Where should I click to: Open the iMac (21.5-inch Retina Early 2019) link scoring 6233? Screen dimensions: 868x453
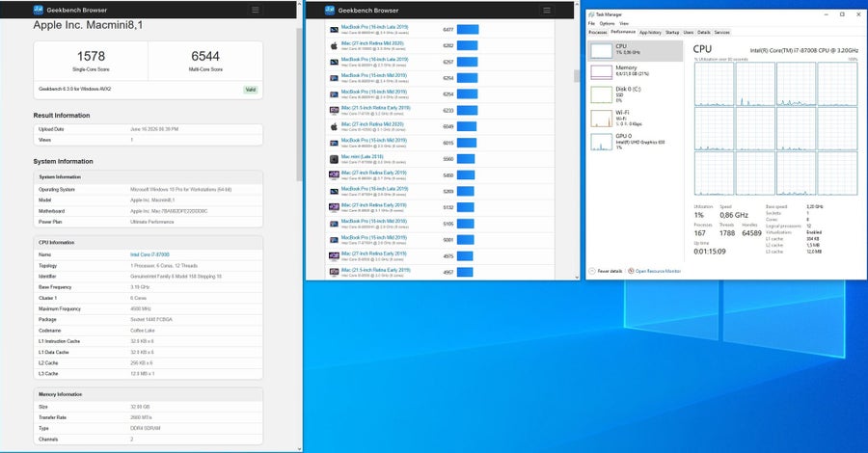pos(376,108)
